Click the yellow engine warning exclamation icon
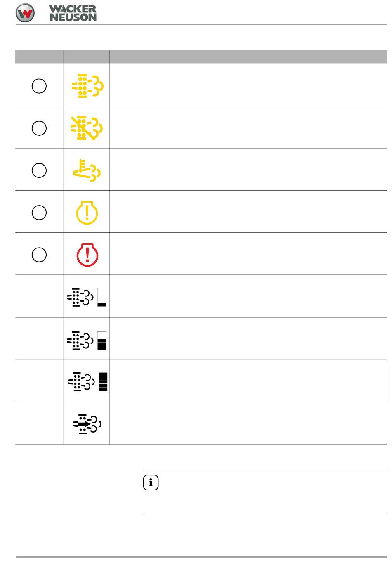Screen dimensions: 392x577 87,212
